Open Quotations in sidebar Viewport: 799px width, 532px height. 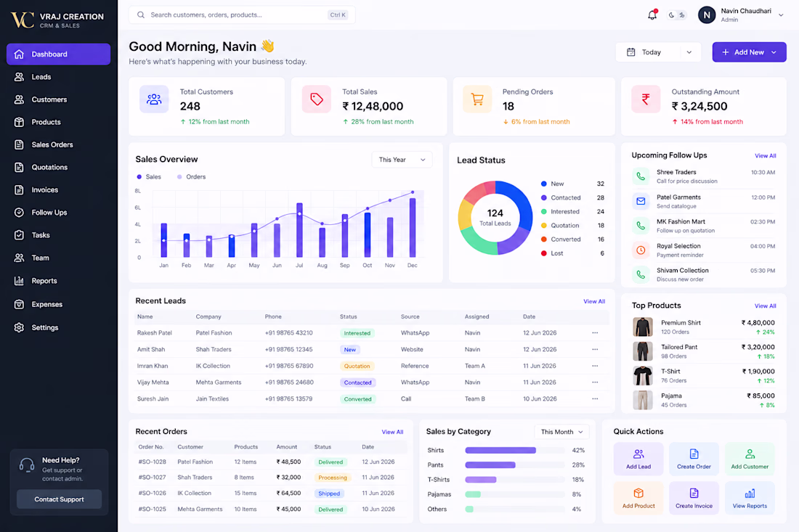[58, 167]
